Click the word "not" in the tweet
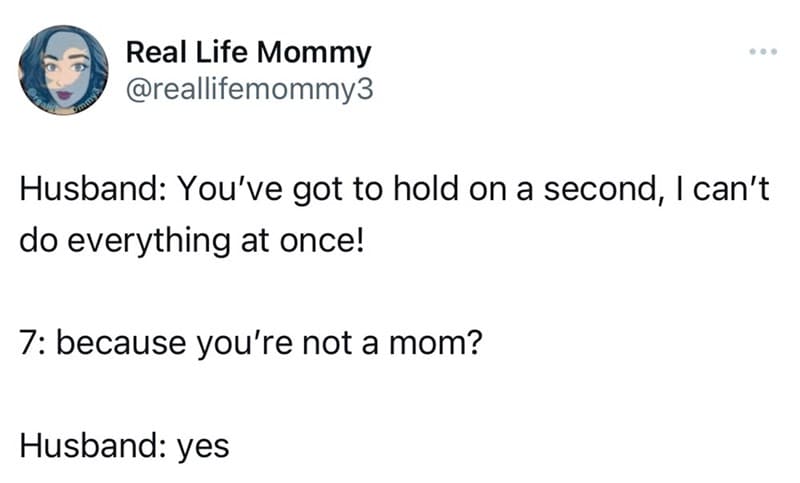Image resolution: width=800 pixels, height=483 pixels. (327, 343)
